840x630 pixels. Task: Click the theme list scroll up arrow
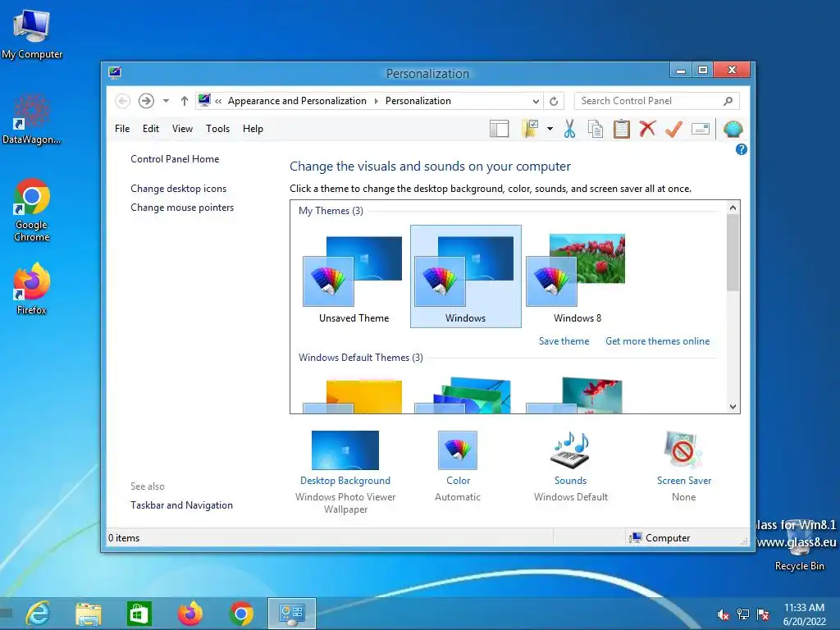(x=733, y=208)
